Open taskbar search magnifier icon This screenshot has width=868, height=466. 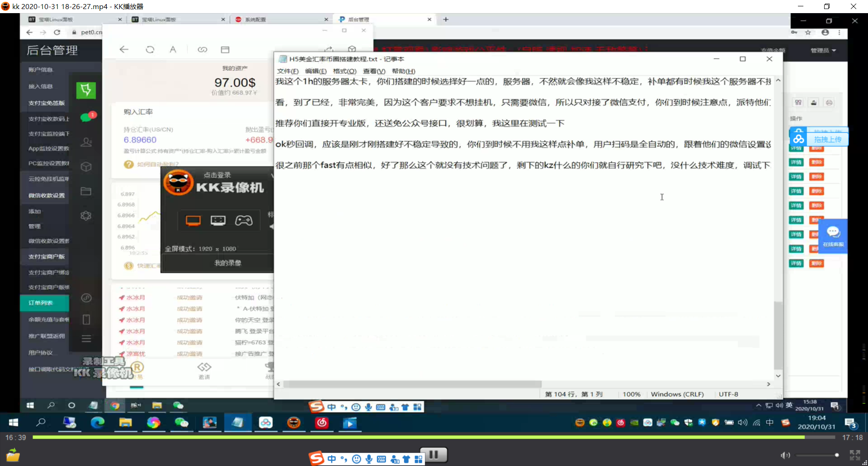point(41,423)
